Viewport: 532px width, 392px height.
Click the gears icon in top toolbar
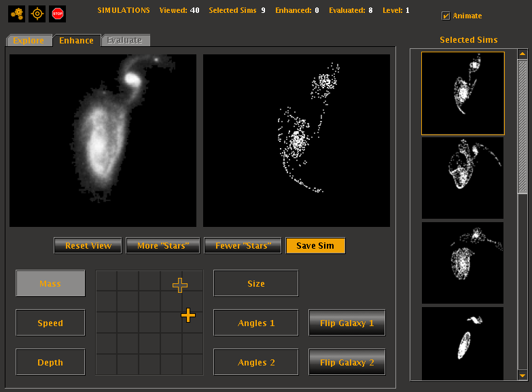[17, 13]
